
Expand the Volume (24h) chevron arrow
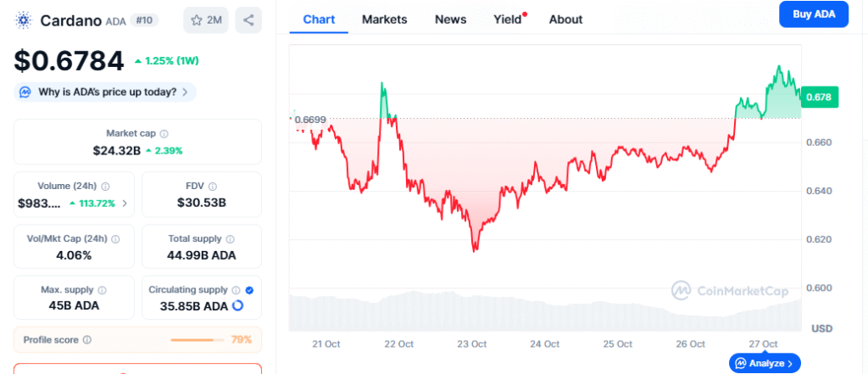point(125,204)
